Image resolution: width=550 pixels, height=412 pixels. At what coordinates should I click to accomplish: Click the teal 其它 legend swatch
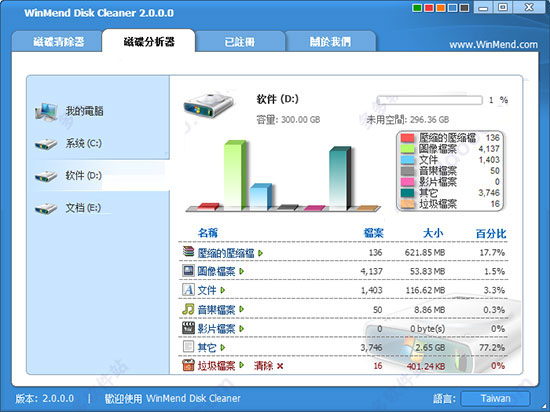407,193
